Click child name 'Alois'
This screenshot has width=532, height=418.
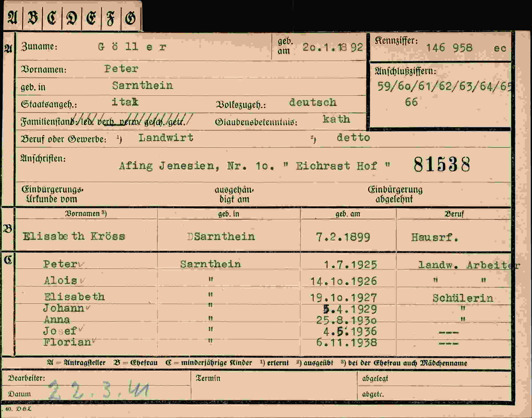click(61, 280)
